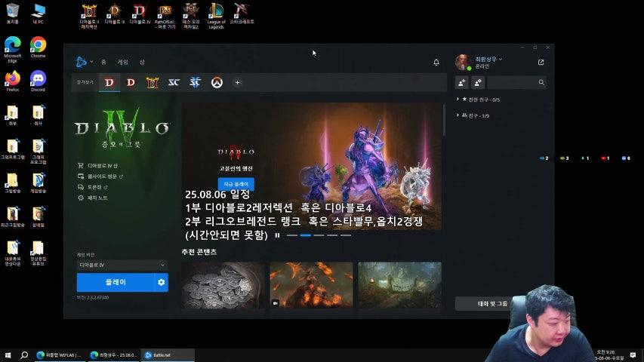644x362 pixels.
Task: Open Recycle Bin desktop icon
Action: [12, 14]
